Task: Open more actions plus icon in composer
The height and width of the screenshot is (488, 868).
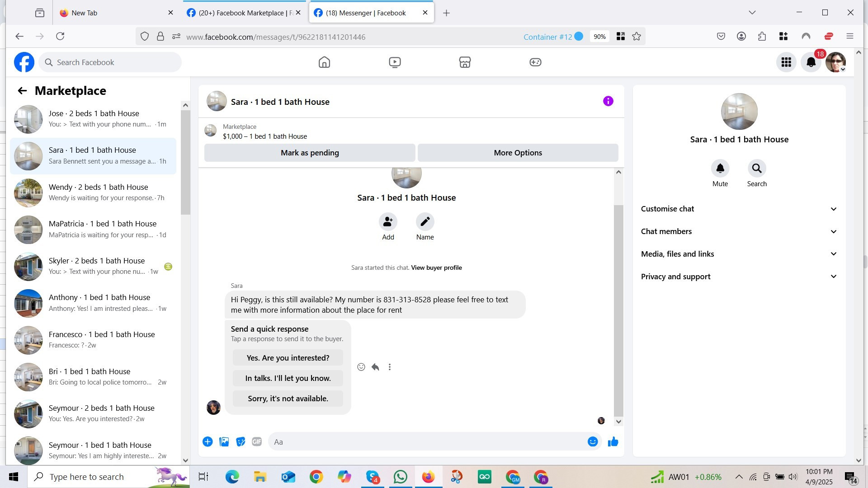Action: (x=208, y=442)
